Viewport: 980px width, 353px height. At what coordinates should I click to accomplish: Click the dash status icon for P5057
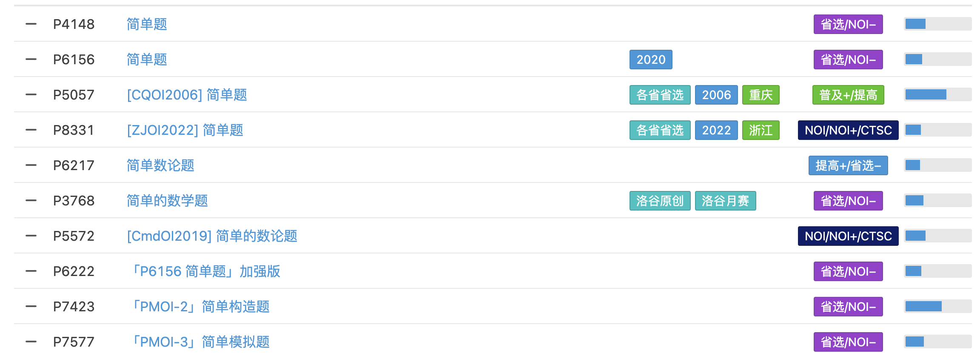[31, 95]
